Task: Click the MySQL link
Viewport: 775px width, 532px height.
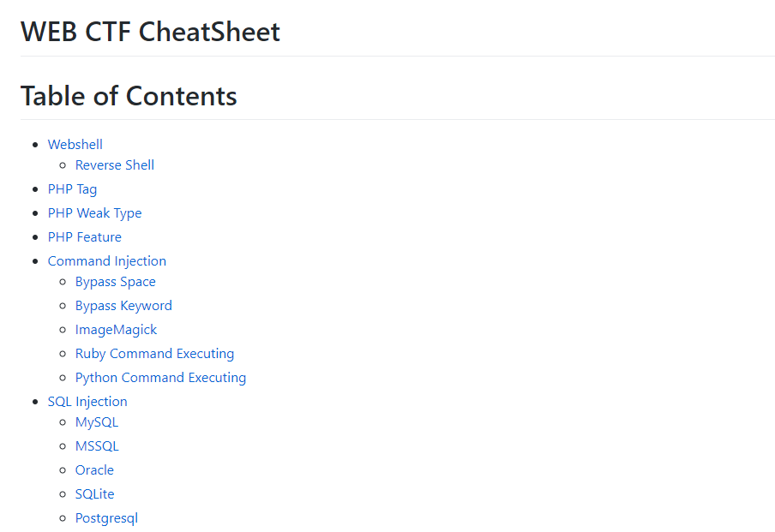Action: 97,422
